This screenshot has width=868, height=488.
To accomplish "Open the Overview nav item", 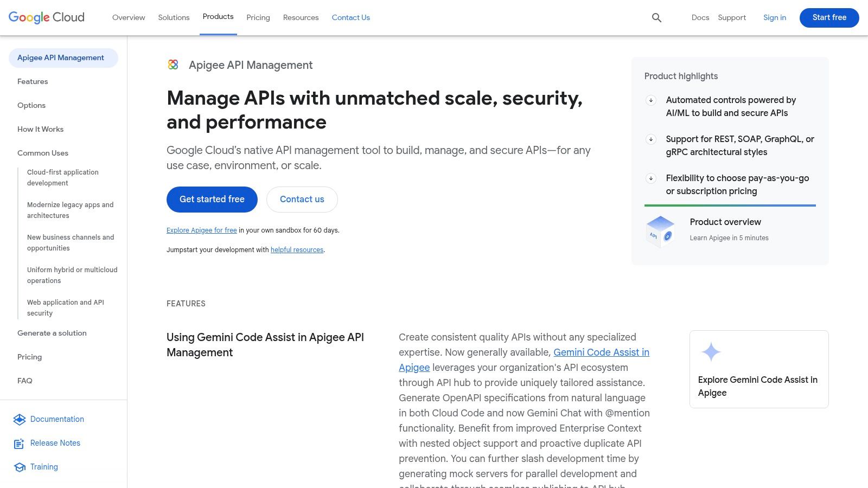I will pos(129,17).
